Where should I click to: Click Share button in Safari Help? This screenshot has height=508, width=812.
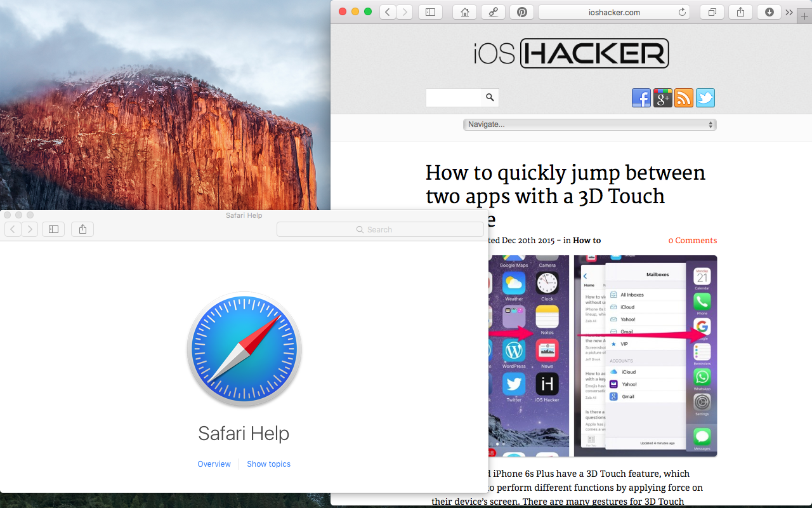(82, 229)
